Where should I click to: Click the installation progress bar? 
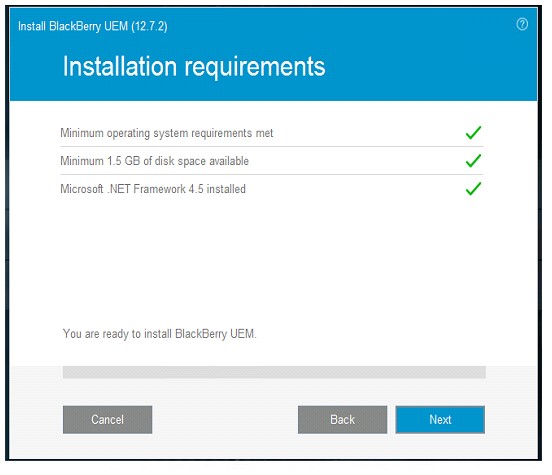click(x=274, y=372)
